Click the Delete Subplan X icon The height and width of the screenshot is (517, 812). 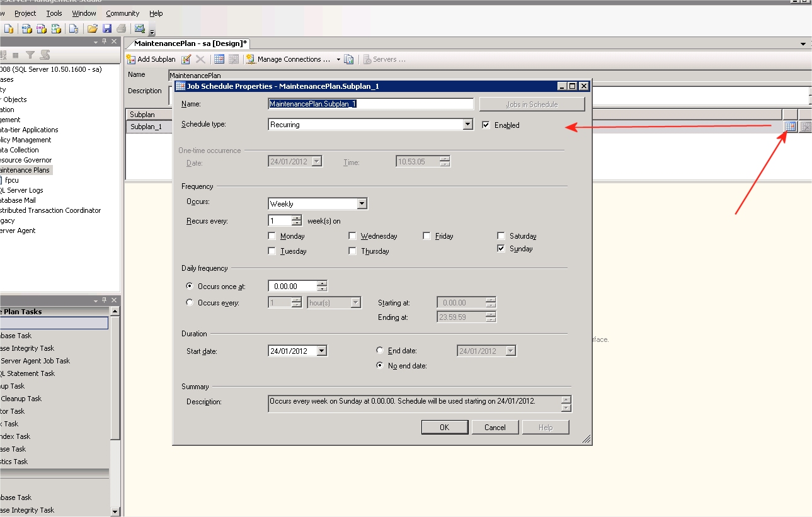coord(200,59)
